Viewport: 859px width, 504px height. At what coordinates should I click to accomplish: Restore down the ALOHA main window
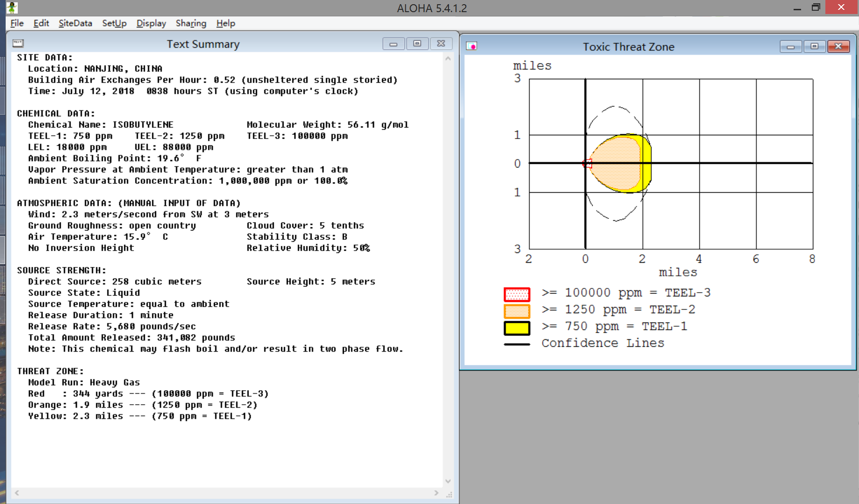816,7
